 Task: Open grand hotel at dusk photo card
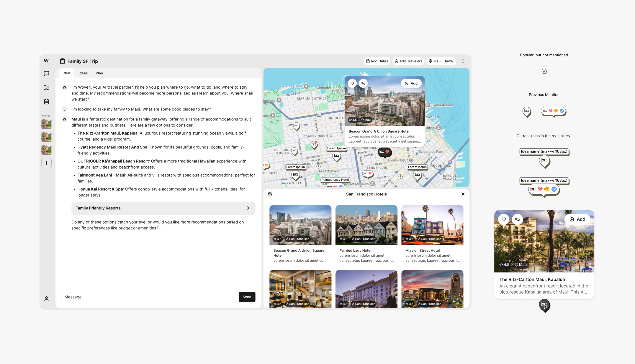click(366, 289)
